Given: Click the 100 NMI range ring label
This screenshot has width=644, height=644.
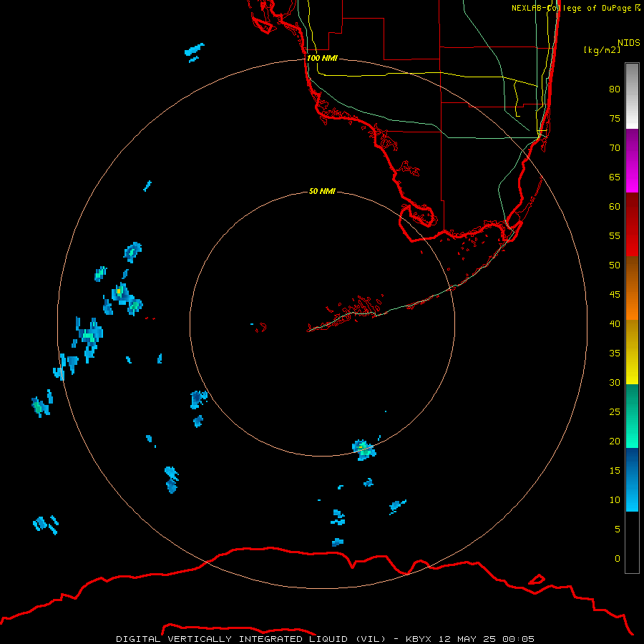Looking at the screenshot, I should point(323,58).
